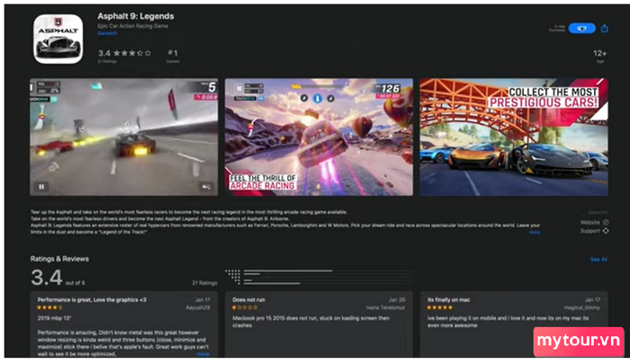Open the 'its finally on mac' review card
Viewport: 630px width, 364px height.
pyautogui.click(x=514, y=324)
